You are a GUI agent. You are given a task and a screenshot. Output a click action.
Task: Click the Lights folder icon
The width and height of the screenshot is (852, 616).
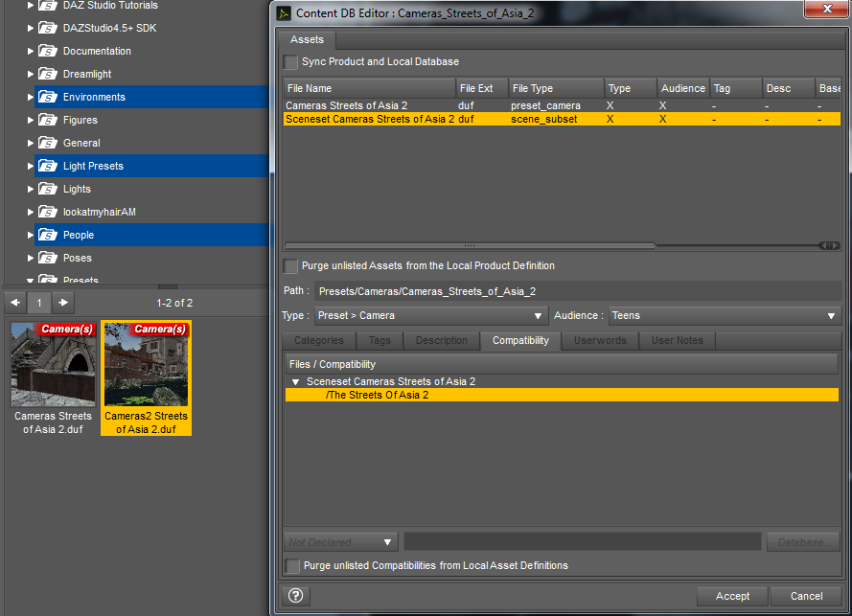[48, 189]
